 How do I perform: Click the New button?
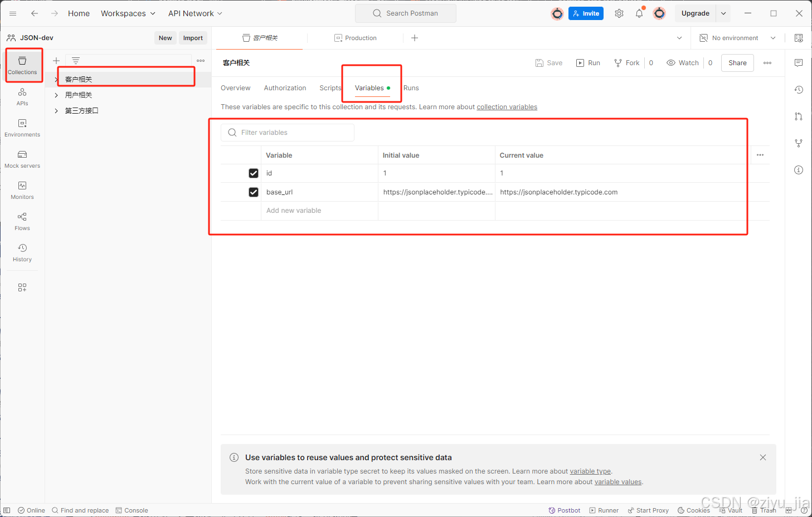click(166, 38)
